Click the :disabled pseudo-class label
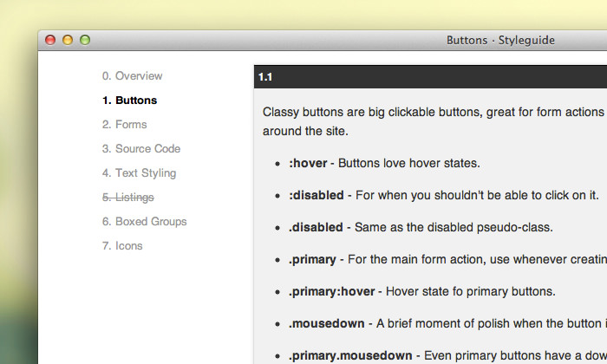Image resolution: width=607 pixels, height=364 pixels. click(x=316, y=195)
